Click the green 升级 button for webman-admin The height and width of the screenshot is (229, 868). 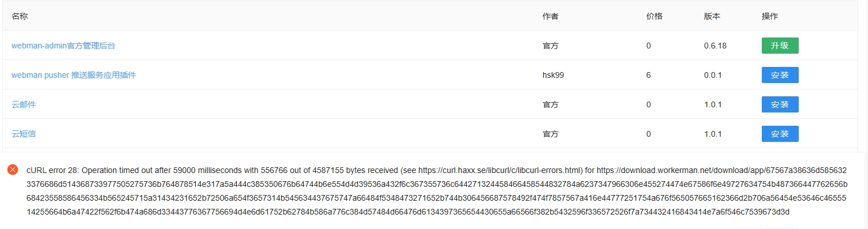780,46
